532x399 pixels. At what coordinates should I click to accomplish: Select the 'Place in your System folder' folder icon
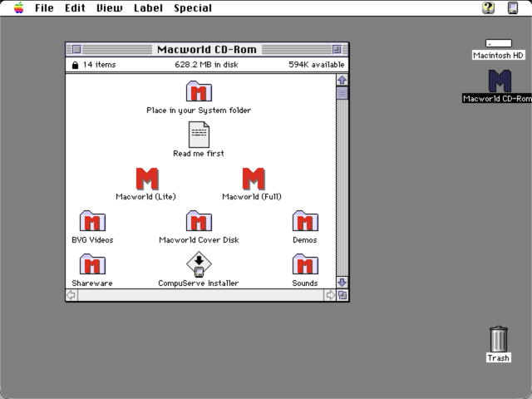coord(199,91)
